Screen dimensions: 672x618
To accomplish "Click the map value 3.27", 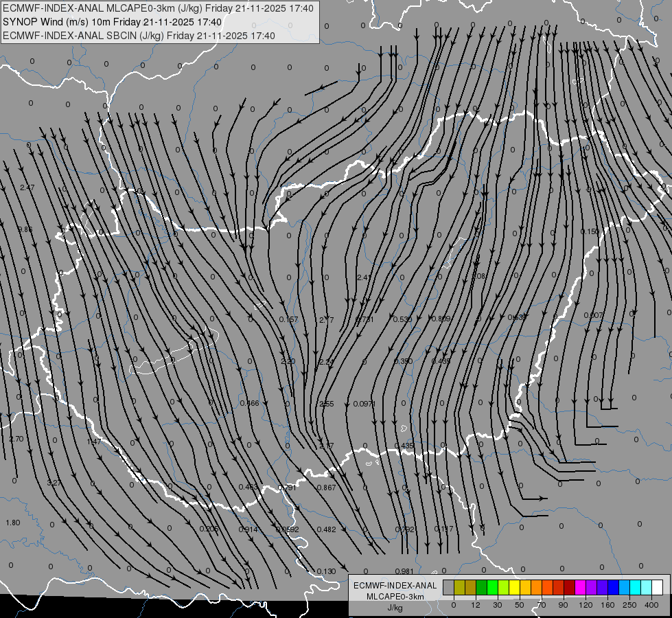I will pos(54,483).
